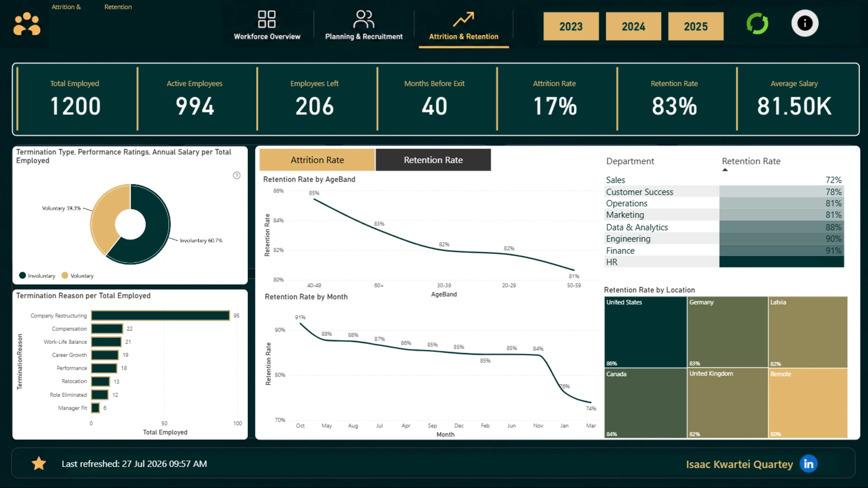The image size is (868, 488).
Task: Click the Department column header
Action: coord(630,161)
